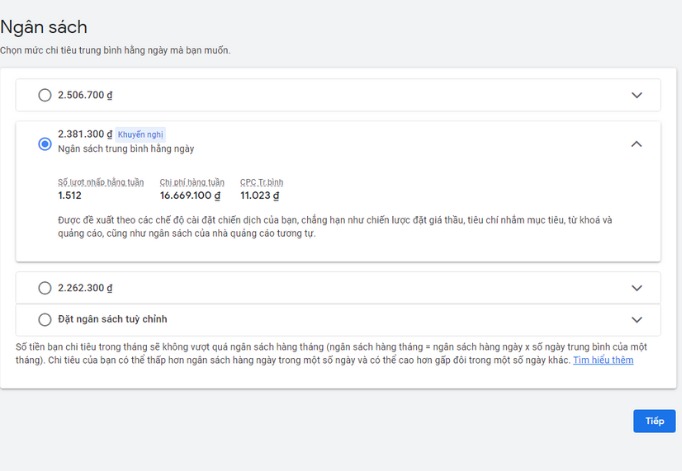Image resolution: width=682 pixels, height=471 pixels.
Task: Choose the 2.262.300 ₫ budget radio option
Action: (x=44, y=288)
